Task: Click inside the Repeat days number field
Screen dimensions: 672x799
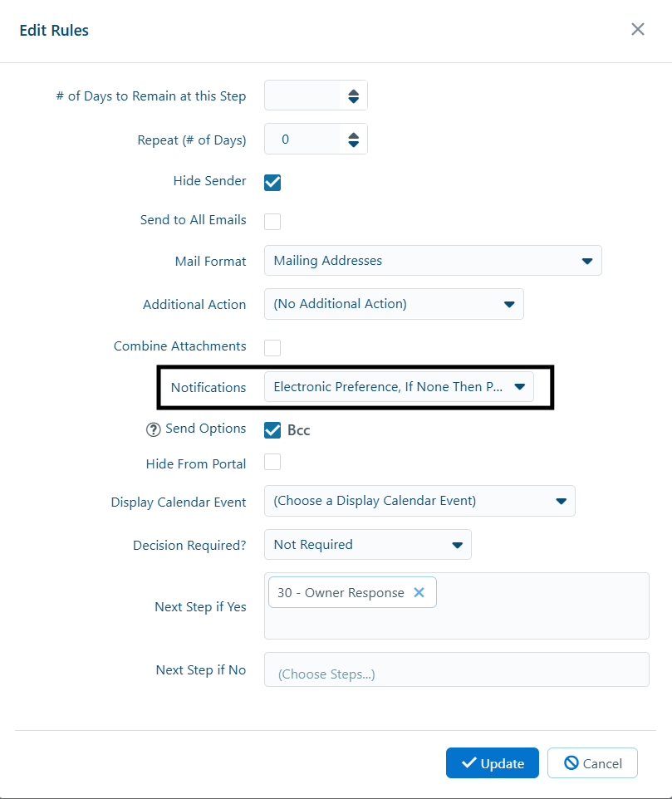Action: (302, 139)
